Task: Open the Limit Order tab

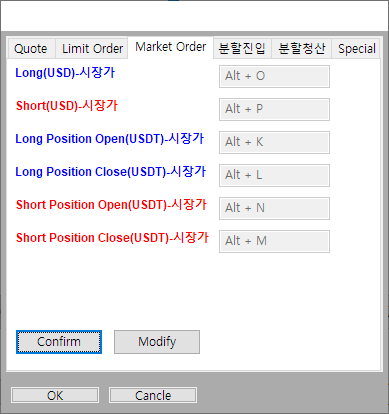Action: point(92,49)
